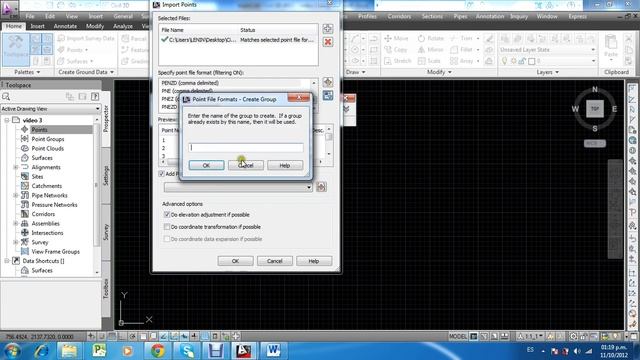The height and width of the screenshot is (360, 640).
Task: Switch to the Insert ribbon tab
Action: pos(38,26)
